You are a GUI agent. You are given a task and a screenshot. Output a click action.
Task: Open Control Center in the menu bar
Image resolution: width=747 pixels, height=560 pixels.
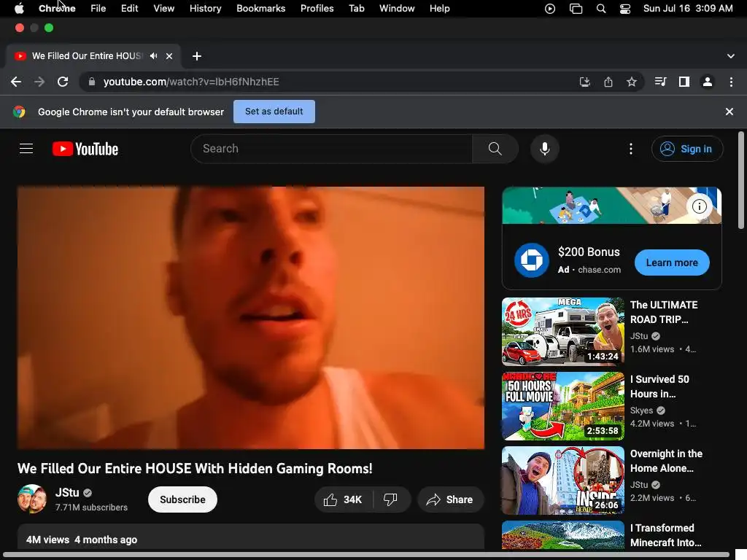625,9
